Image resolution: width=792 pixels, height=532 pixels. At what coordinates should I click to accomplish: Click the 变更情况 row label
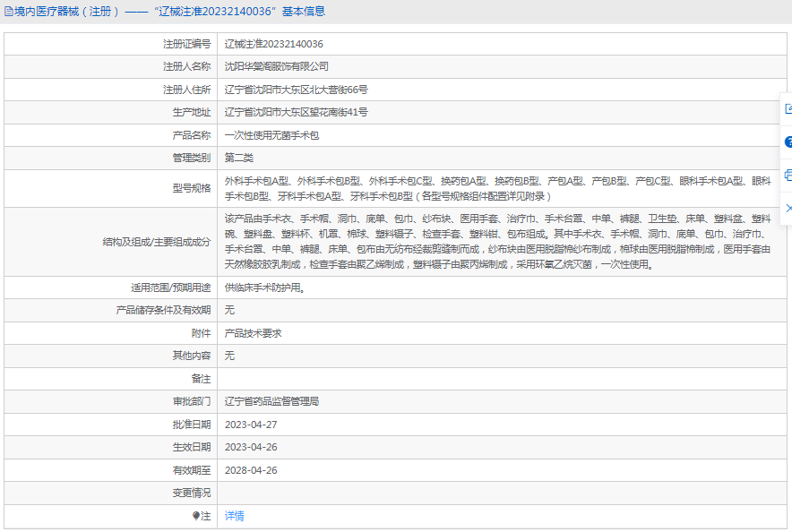[x=192, y=493]
